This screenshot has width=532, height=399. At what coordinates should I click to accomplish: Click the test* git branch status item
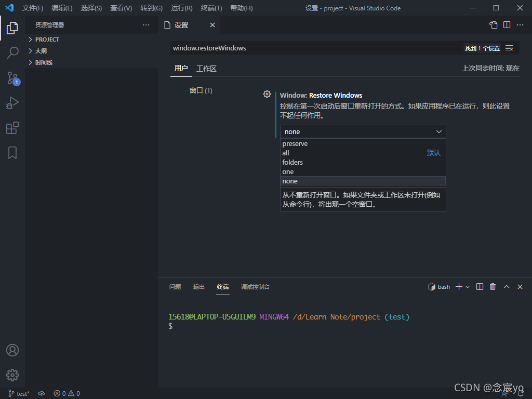click(19, 394)
